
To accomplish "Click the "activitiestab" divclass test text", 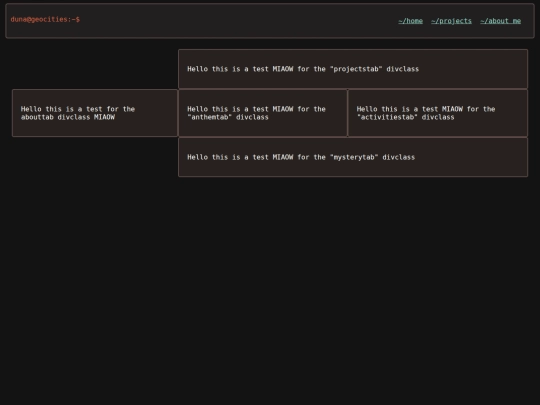I will (x=426, y=113).
